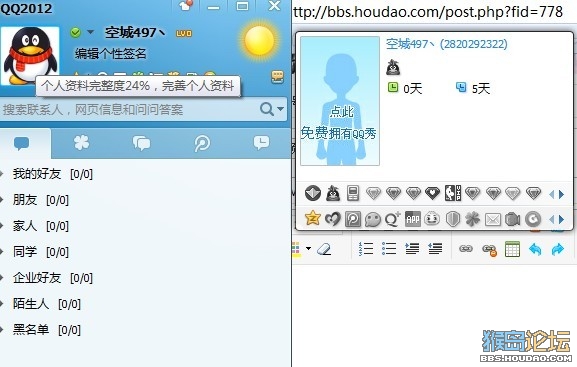Click the penguin with hat service icon
Screen dimensions: 577x367
(x=333, y=193)
